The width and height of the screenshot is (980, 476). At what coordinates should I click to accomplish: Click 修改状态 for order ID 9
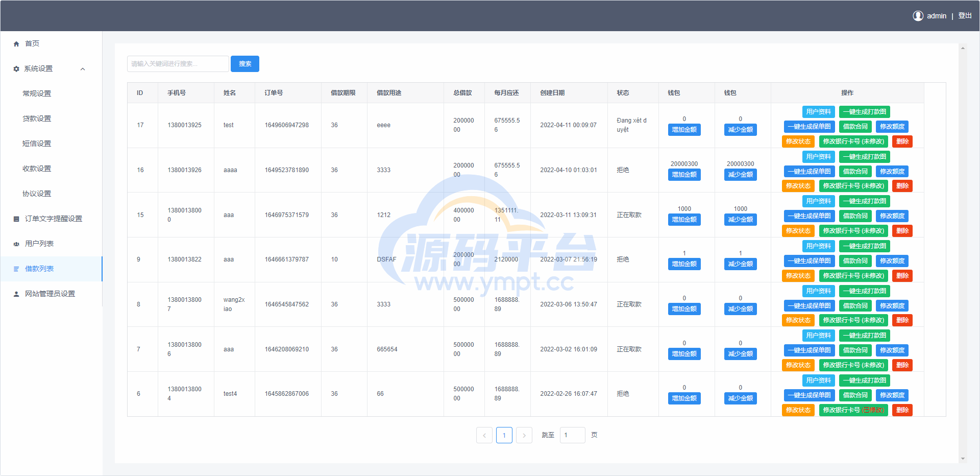click(x=798, y=276)
